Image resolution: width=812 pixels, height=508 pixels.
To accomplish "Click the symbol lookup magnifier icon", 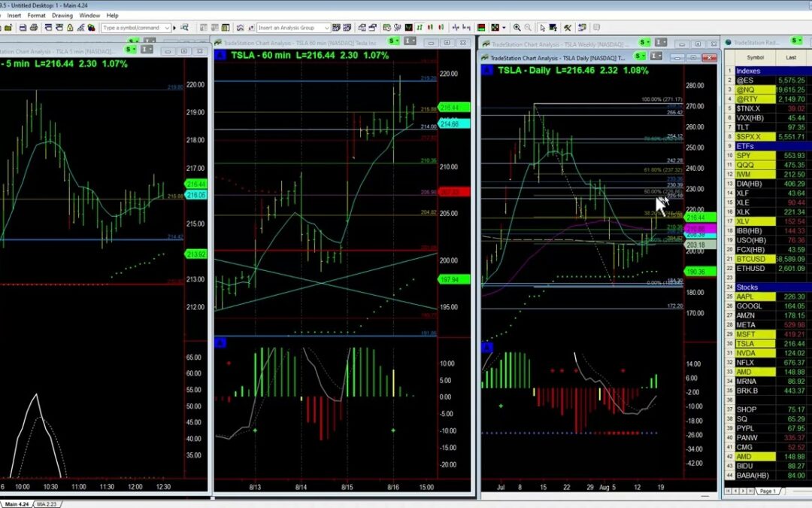I will tap(184, 28).
